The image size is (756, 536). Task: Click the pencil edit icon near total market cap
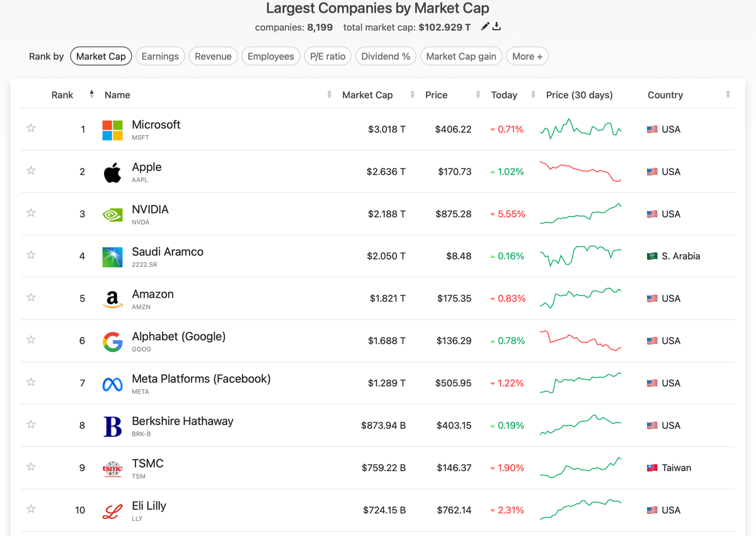484,26
